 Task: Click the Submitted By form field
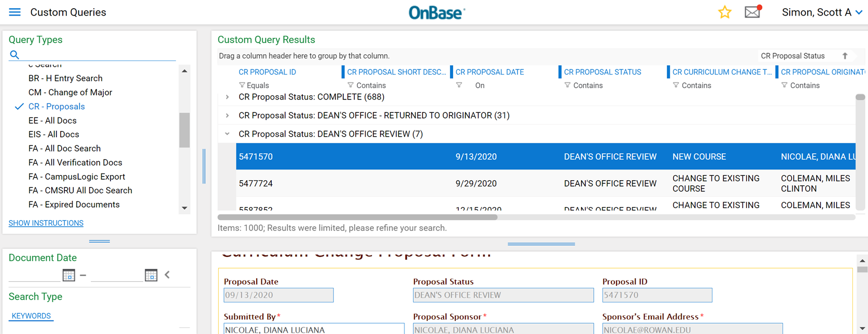point(314,329)
